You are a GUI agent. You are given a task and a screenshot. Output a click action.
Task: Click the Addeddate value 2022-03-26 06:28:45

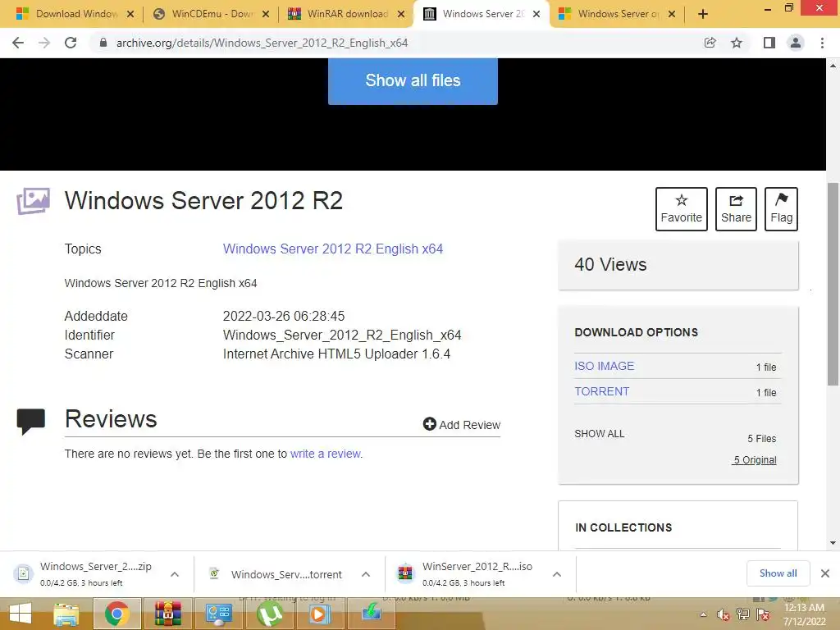[x=284, y=316]
